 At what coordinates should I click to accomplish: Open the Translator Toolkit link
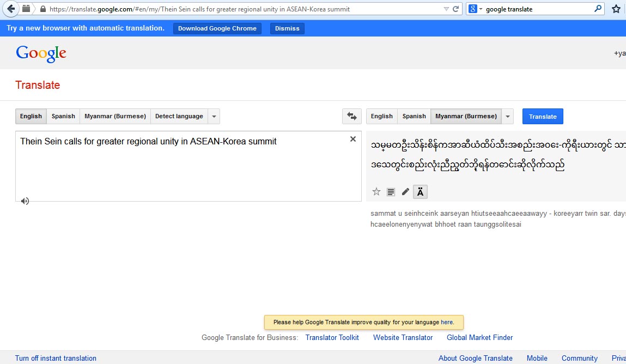332,337
